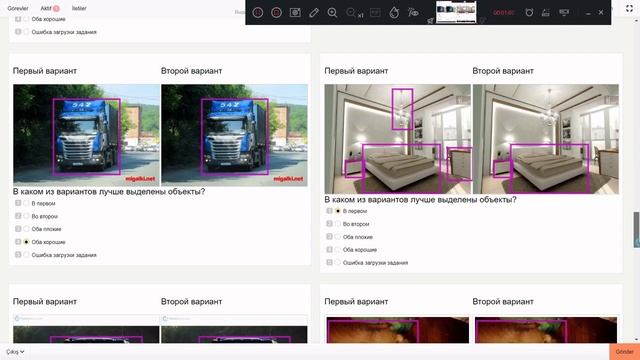Select 'В первом' for the truck task
This screenshot has width=640, height=360.
point(27,203)
